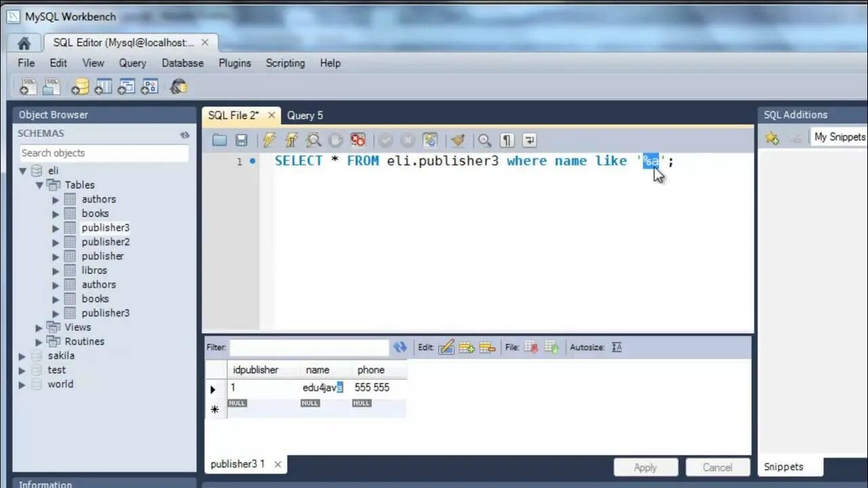Open a SQL script file in new tab
Screen dimensions: 868x488
[x=52, y=87]
